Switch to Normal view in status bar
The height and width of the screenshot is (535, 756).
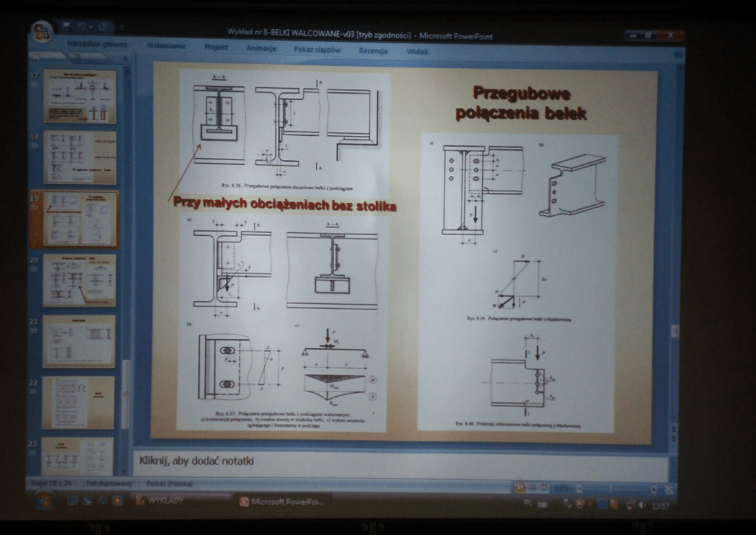521,488
